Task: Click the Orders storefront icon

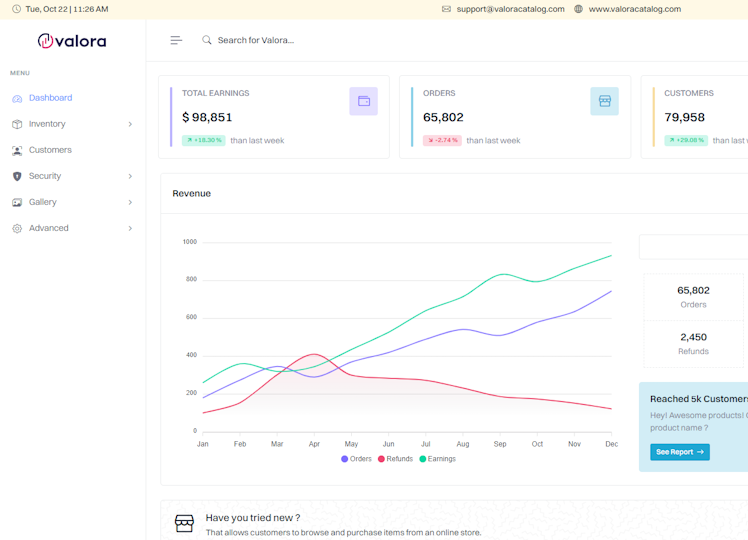Action: click(604, 101)
